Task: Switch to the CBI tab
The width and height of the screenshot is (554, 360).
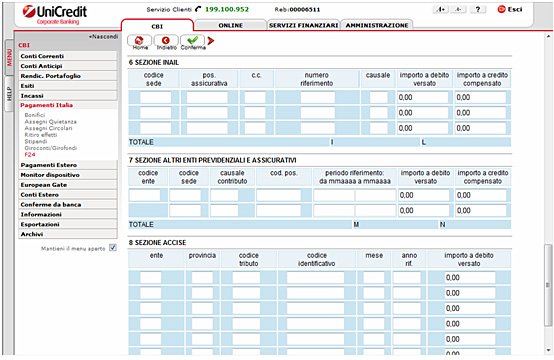Action: [157, 26]
